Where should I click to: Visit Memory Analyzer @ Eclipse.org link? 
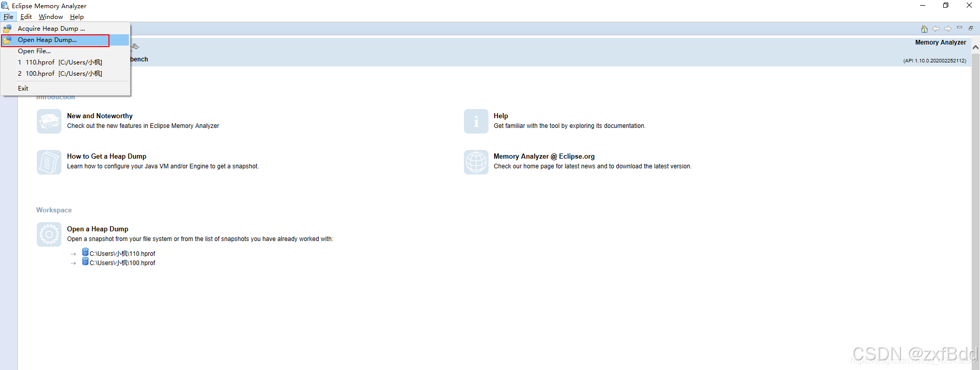click(x=544, y=157)
